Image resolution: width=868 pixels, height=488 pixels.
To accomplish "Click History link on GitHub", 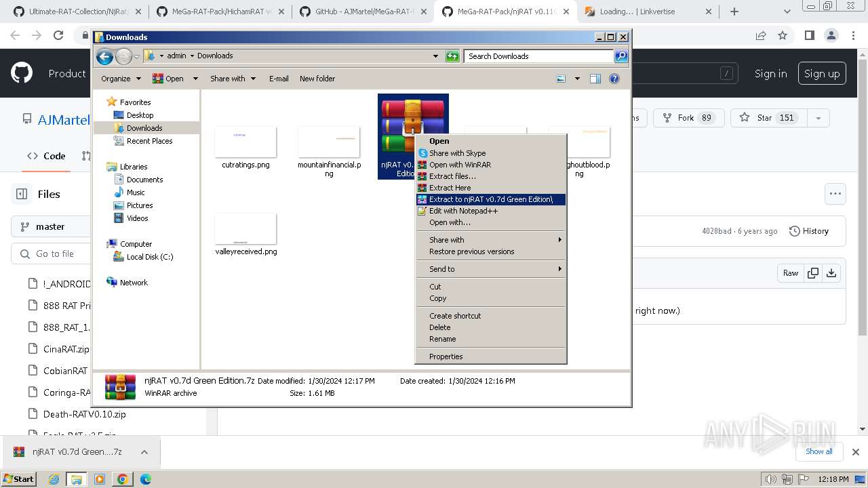I will coord(809,231).
